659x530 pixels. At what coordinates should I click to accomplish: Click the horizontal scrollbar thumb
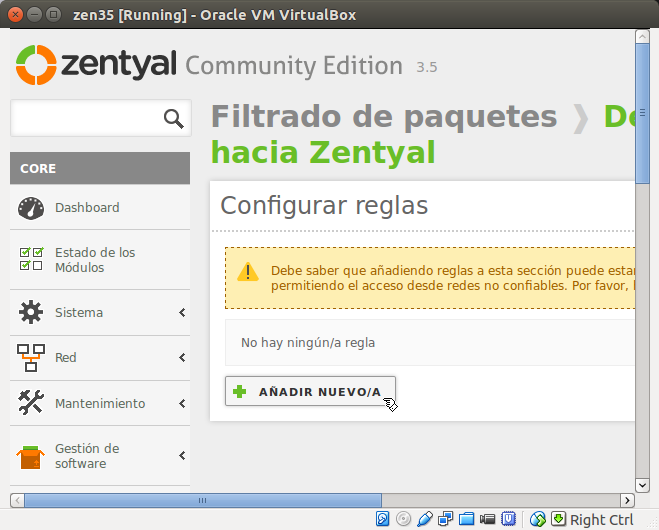[203, 500]
